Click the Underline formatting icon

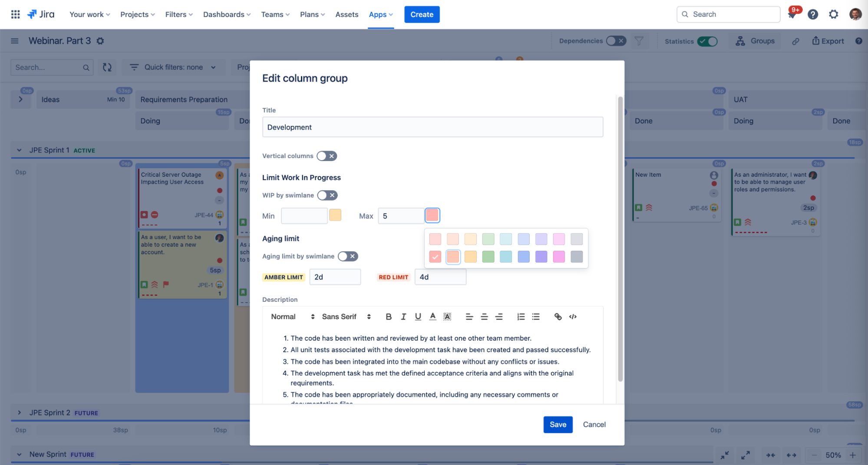click(418, 317)
